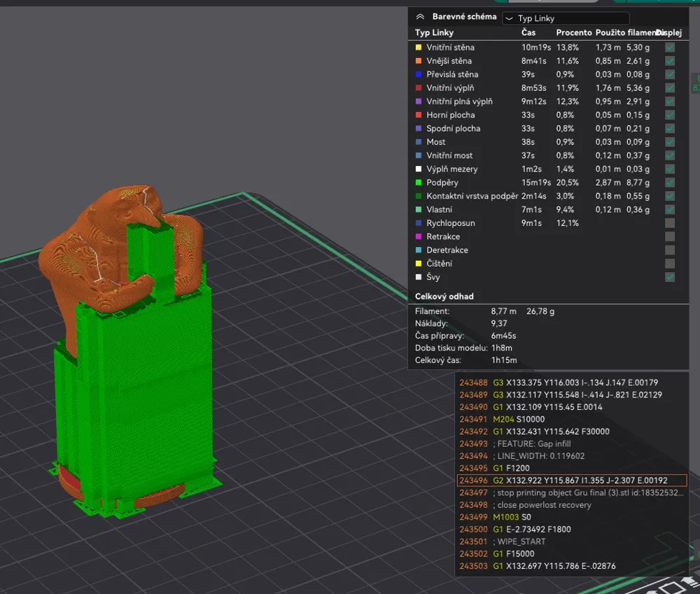Toggle Převislá stěna display checkbox

pos(670,75)
